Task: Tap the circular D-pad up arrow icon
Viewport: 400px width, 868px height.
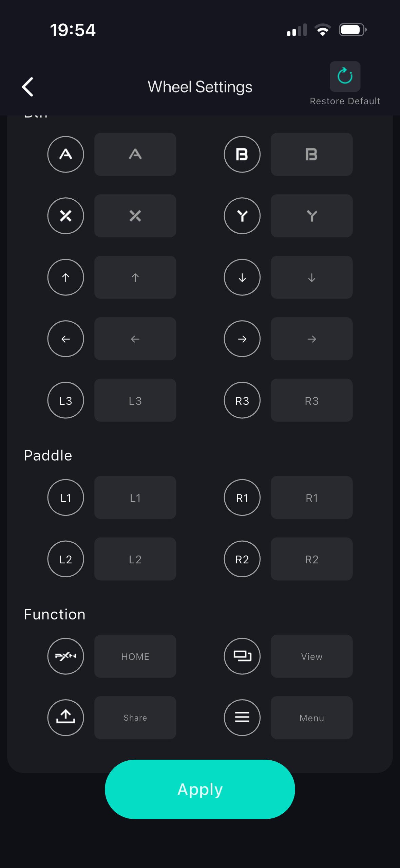Action: pyautogui.click(x=65, y=277)
